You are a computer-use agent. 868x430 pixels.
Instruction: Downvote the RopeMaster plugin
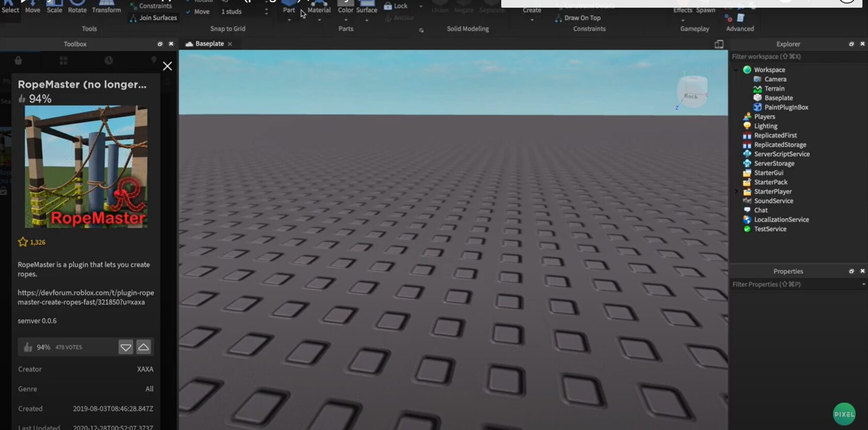[126, 347]
